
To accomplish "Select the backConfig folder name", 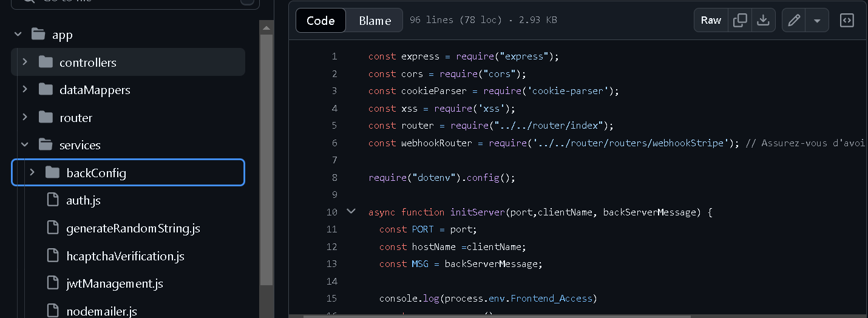I will coord(97,173).
